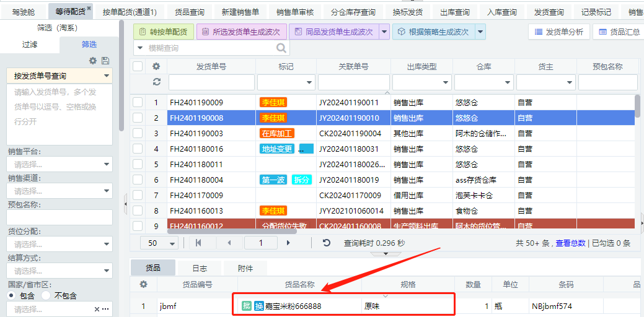Go to next page arrow in pagination
644x317 pixels.
click(288, 243)
